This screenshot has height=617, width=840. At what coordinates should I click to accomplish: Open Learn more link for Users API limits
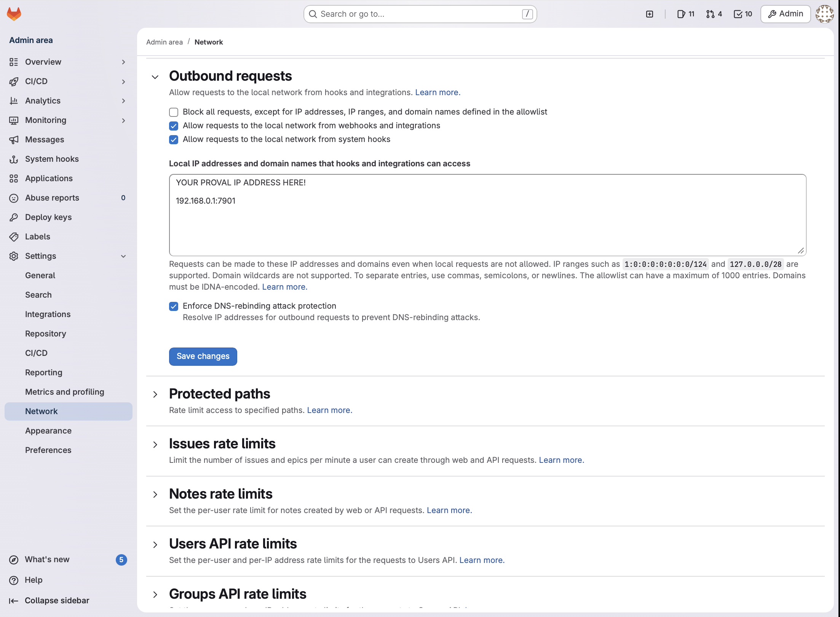click(x=482, y=560)
